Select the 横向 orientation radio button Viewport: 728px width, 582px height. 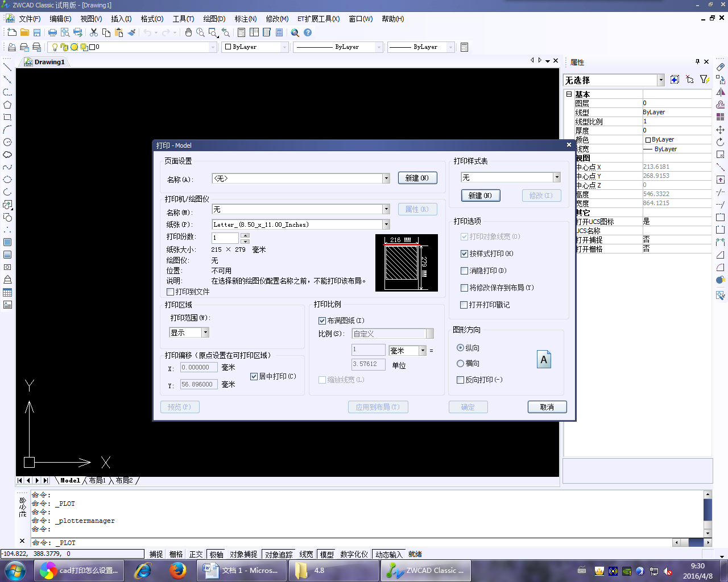click(x=461, y=363)
